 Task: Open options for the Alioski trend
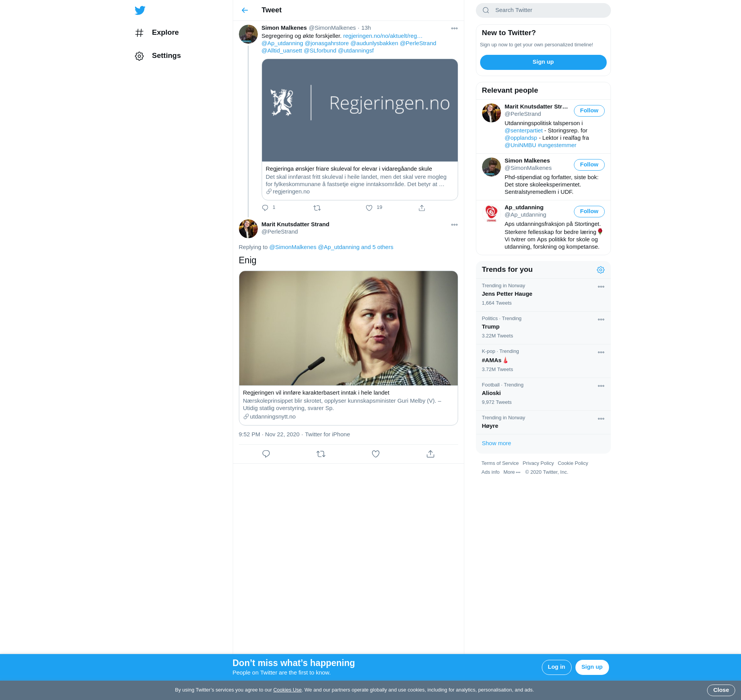click(601, 386)
